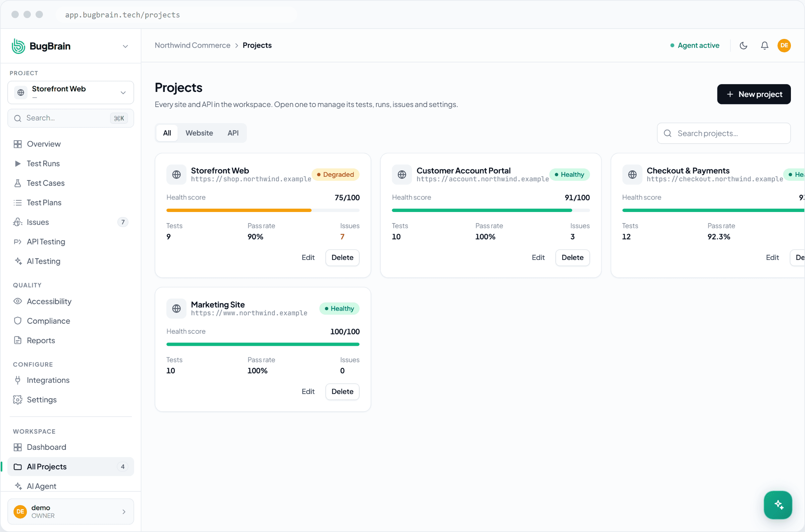
Task: Click the Marketing Site Healthy badge
Action: click(339, 308)
